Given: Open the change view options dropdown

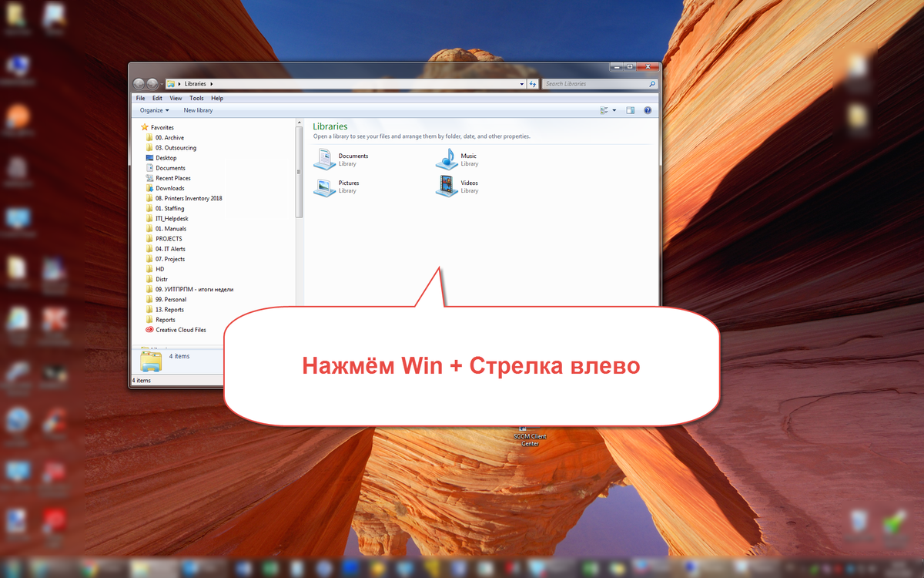Looking at the screenshot, I should coord(614,110).
